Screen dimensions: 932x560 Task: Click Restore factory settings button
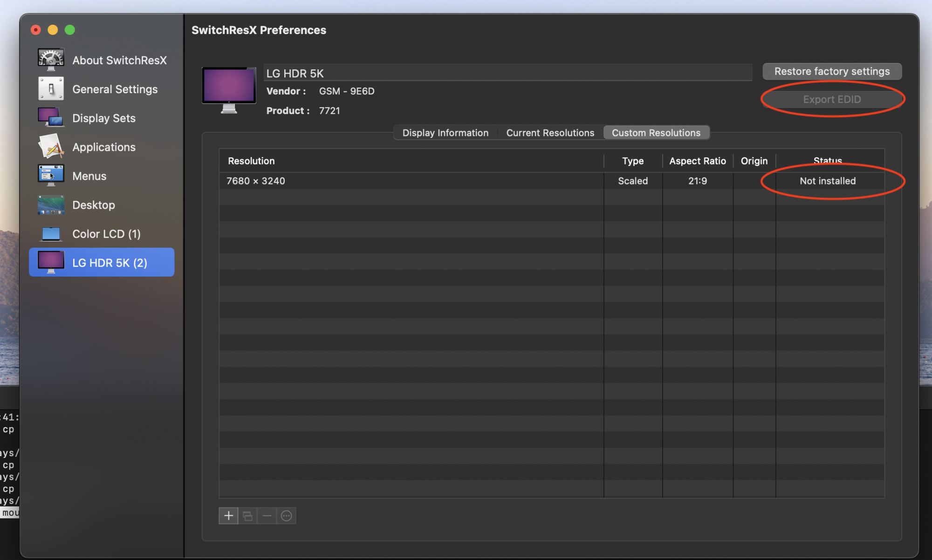(832, 72)
